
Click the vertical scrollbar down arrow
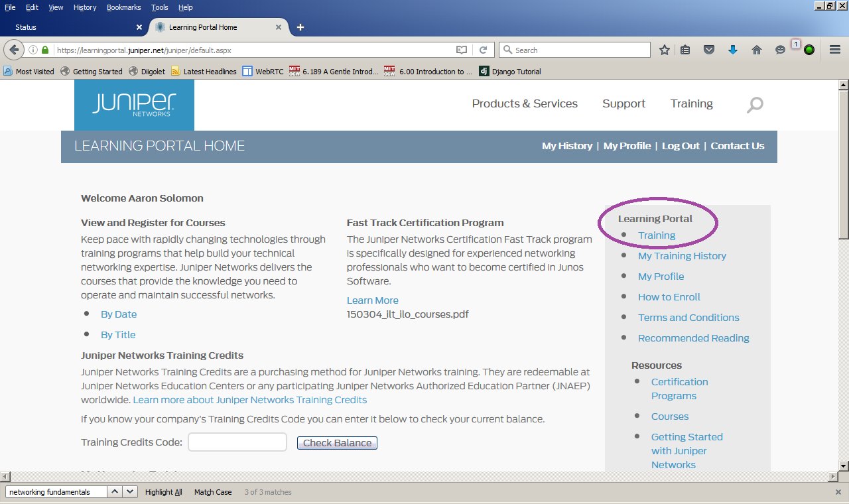coord(843,466)
